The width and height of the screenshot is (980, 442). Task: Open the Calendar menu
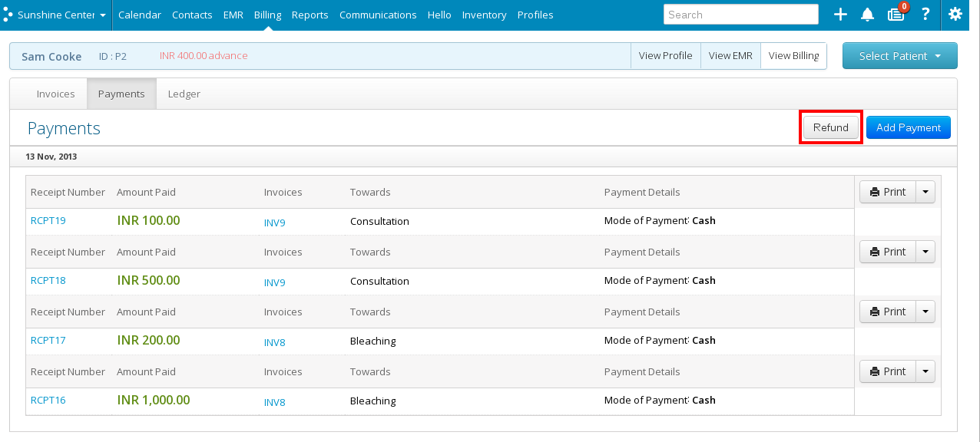tap(140, 15)
